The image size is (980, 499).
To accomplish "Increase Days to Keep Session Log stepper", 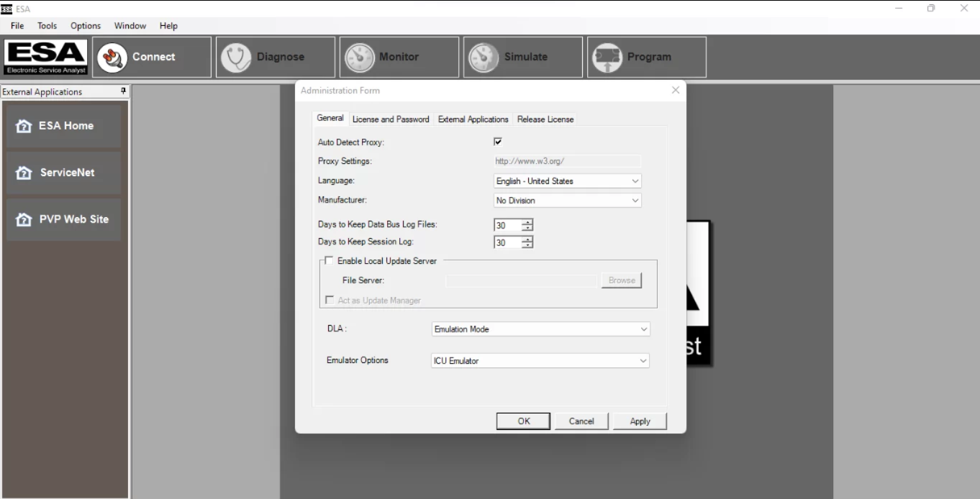I will [529, 239].
